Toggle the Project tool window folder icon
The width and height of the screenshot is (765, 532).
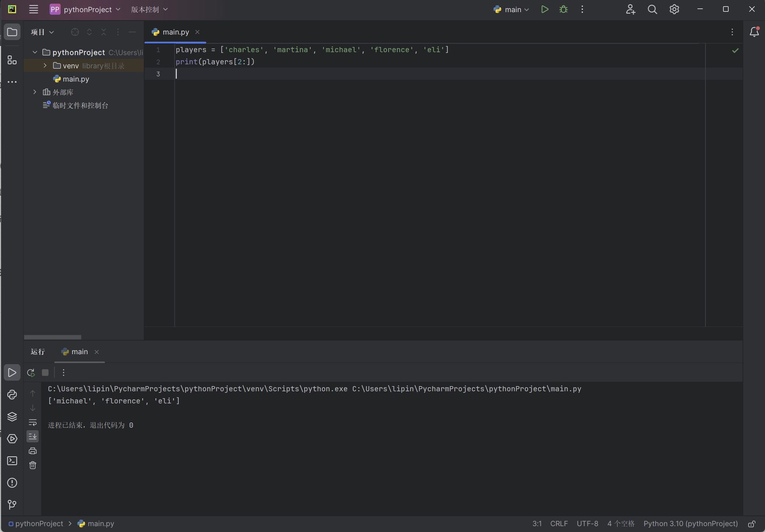pyautogui.click(x=12, y=32)
